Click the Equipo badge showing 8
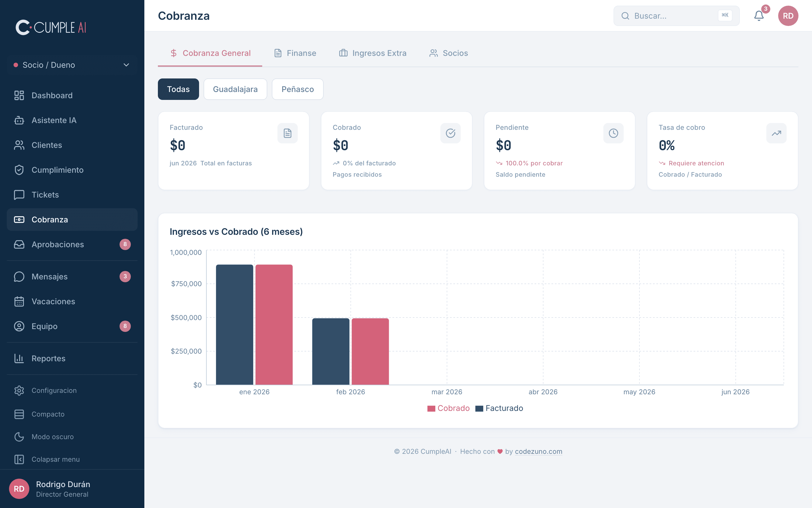Image resolution: width=812 pixels, height=508 pixels. coord(125,326)
